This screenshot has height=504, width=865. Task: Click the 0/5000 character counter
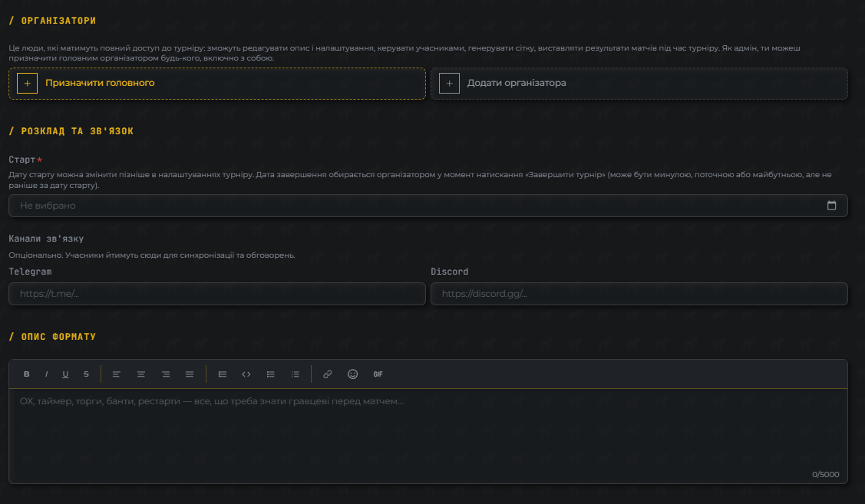825,474
